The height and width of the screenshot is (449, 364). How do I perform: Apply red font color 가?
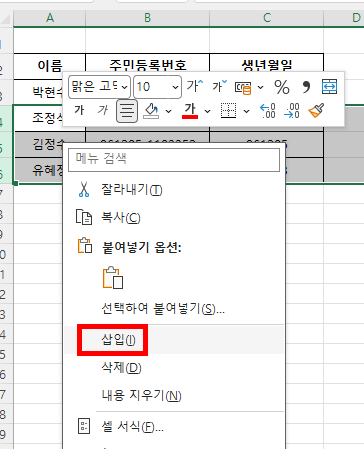point(190,111)
